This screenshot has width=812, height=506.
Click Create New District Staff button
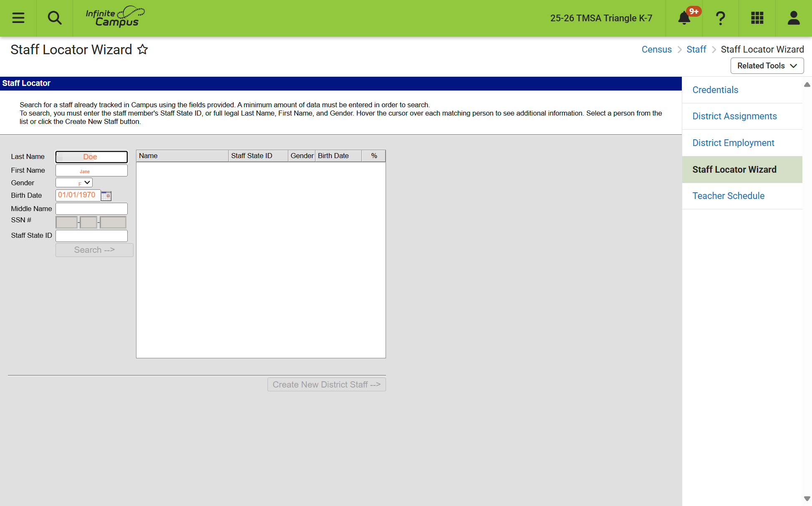[x=326, y=385]
